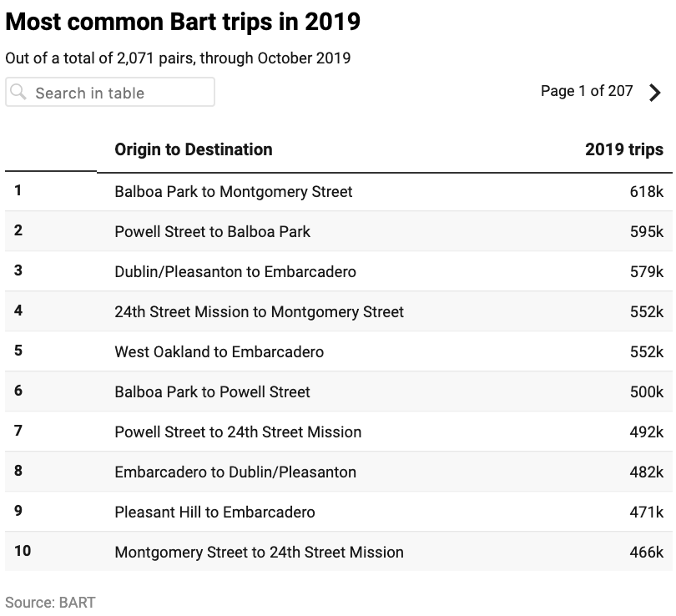The image size is (676, 616).
Task: Click the next page arrow icon
Action: pos(655,93)
